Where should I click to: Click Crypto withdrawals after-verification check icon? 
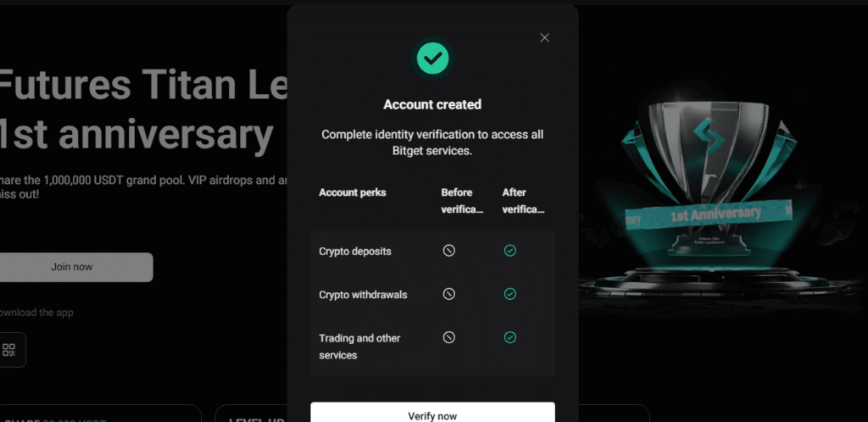tap(510, 294)
